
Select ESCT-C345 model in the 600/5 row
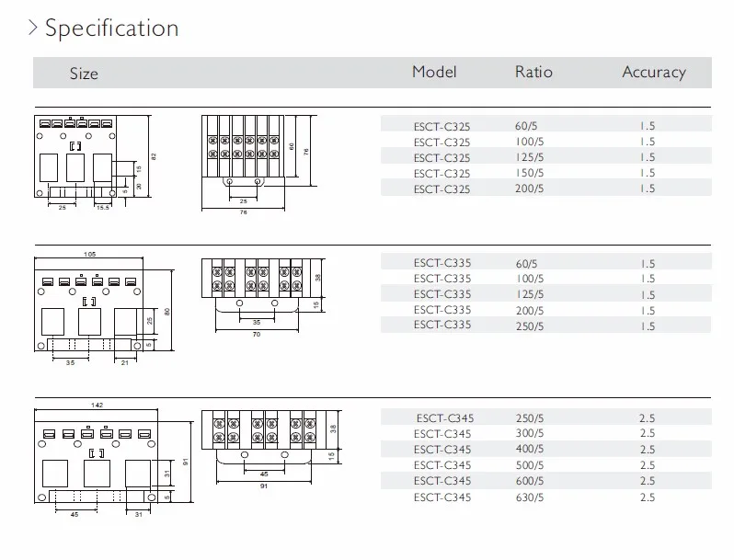pos(442,481)
